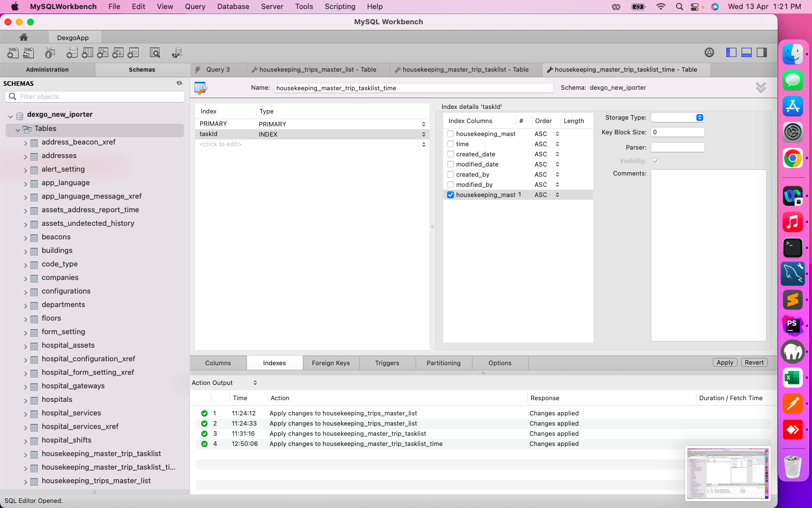Open the Options tab
Image resolution: width=812 pixels, height=508 pixels.
(500, 363)
